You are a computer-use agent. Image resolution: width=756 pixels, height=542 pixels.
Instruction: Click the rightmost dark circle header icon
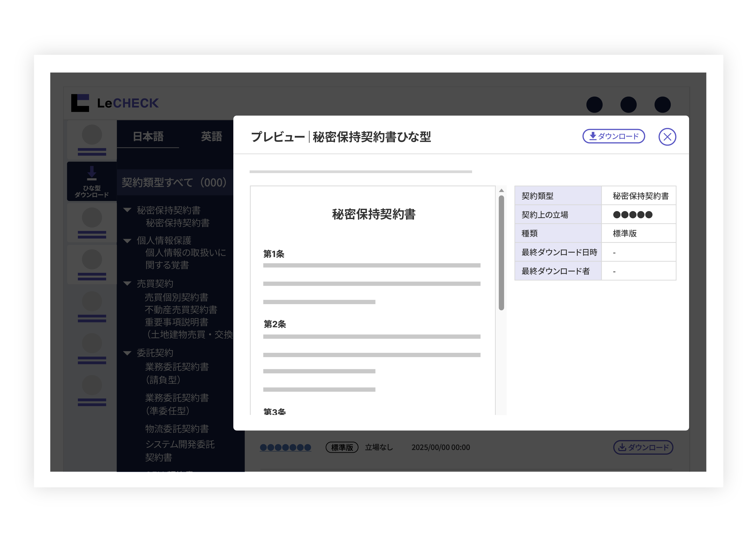(x=662, y=105)
